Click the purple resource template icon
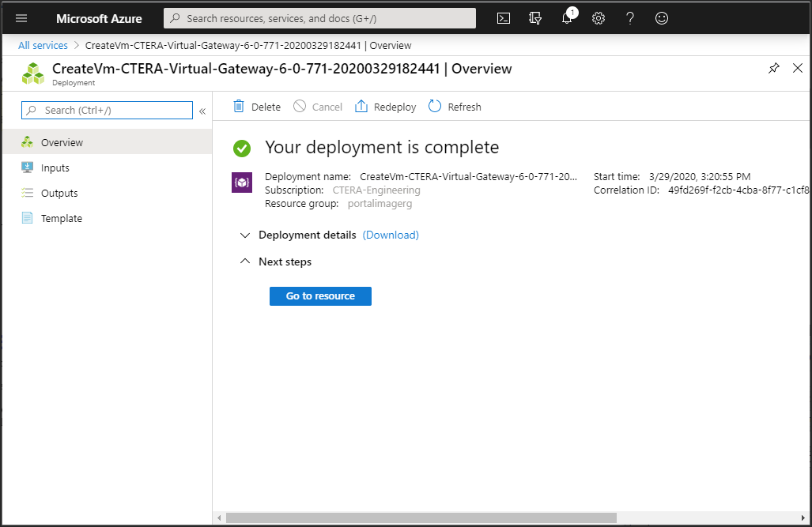 242,183
